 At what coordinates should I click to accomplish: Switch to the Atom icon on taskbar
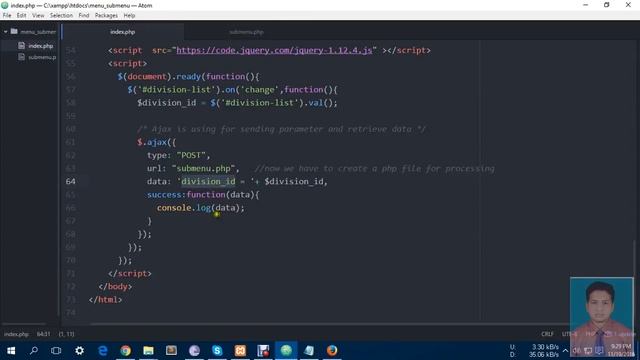pyautogui.click(x=286, y=351)
